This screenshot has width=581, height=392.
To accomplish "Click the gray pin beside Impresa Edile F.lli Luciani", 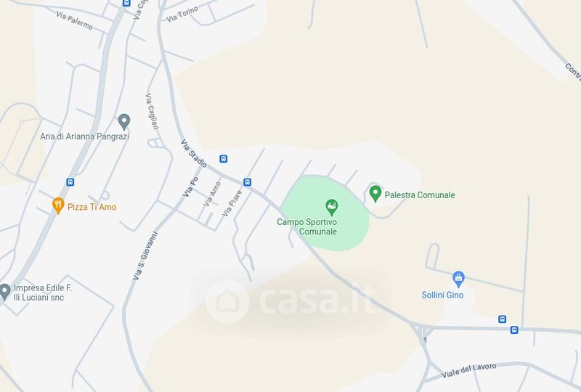I will 4,292.
